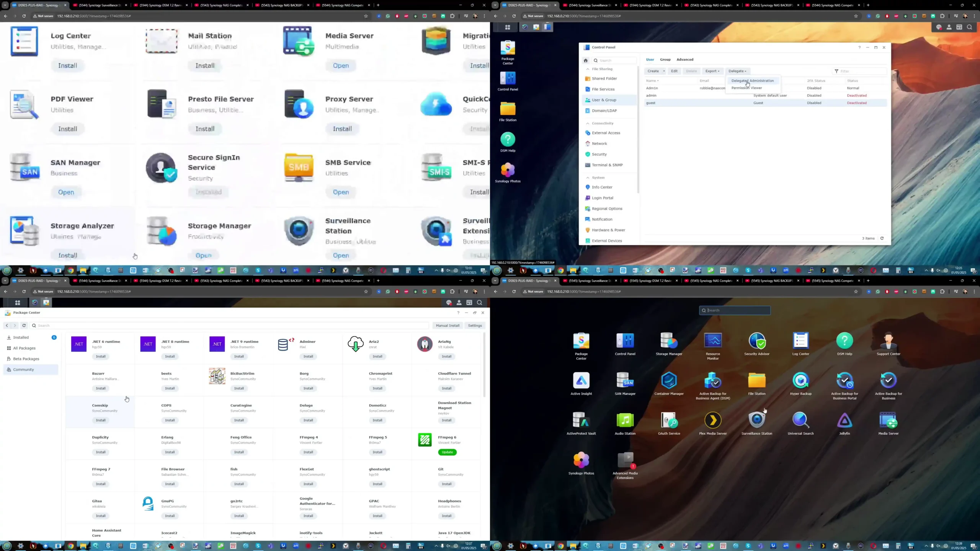
Task: Click Install under Cloudflare Tunnel package
Action: click(446, 388)
